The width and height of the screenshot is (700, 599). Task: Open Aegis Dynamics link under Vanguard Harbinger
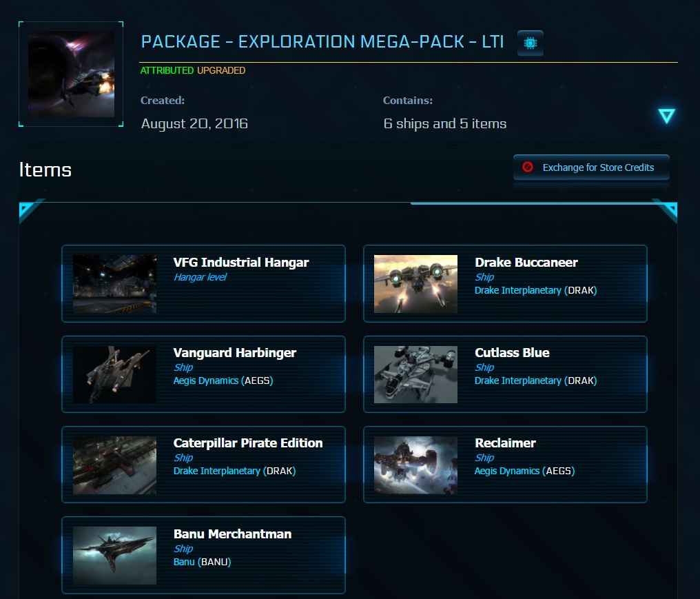(x=206, y=380)
